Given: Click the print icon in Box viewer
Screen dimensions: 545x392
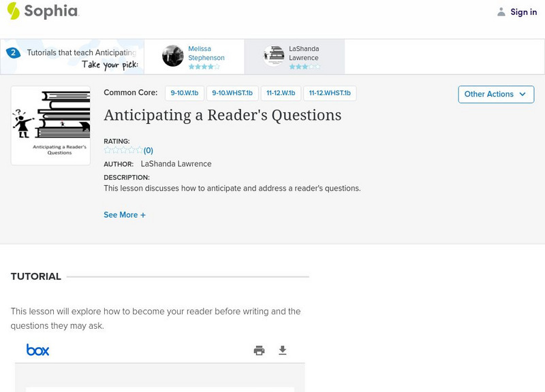Looking at the screenshot, I should 259,350.
